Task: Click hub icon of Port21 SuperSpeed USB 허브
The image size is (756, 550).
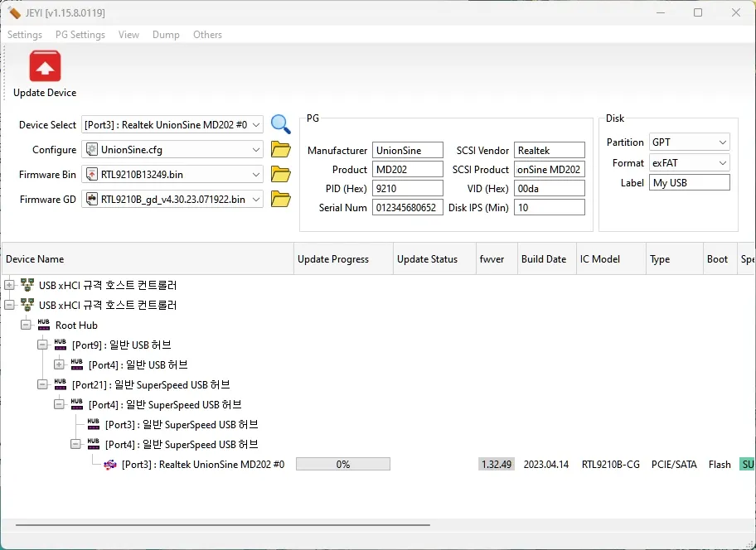Action: (61, 384)
